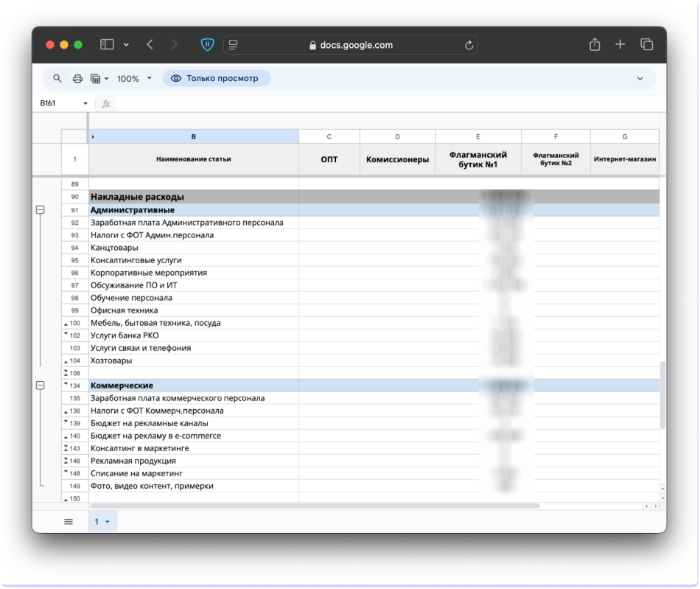Collapse the Коммерческие row group
This screenshot has width=700, height=589.
40,386
